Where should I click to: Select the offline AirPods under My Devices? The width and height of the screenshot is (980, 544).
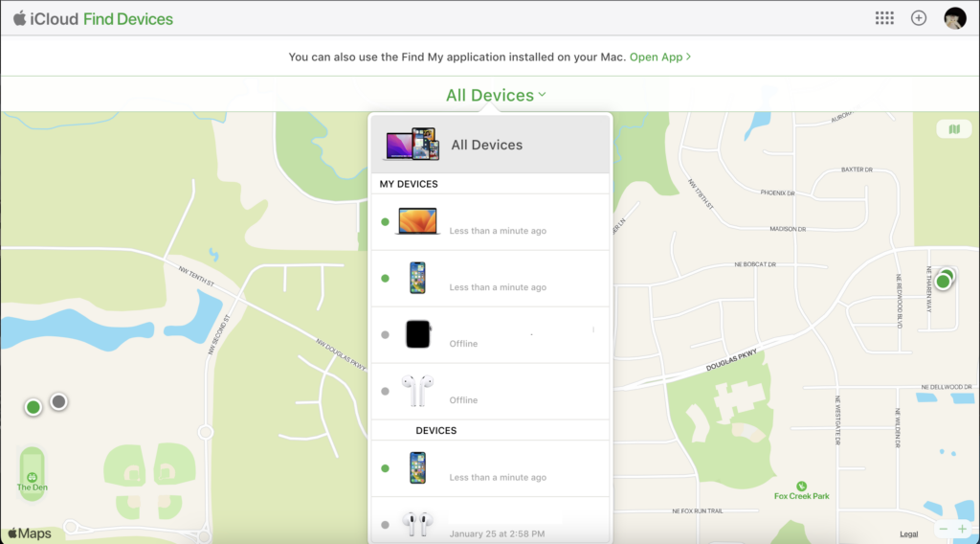point(490,391)
